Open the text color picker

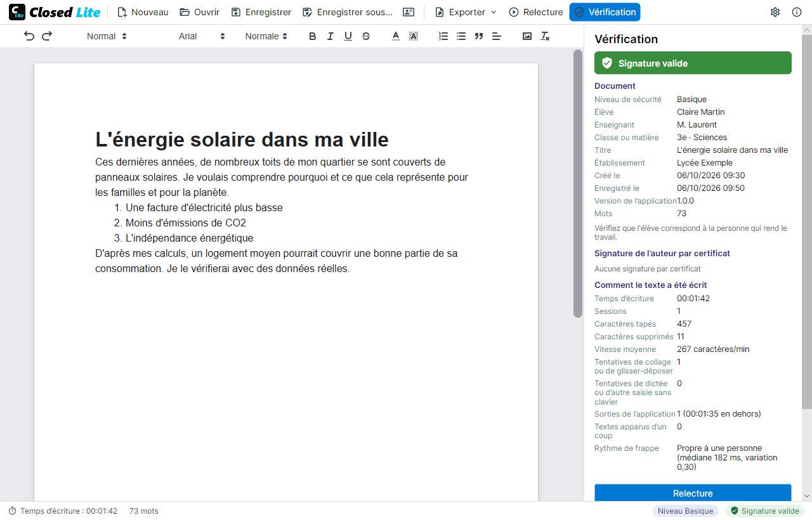pos(396,36)
